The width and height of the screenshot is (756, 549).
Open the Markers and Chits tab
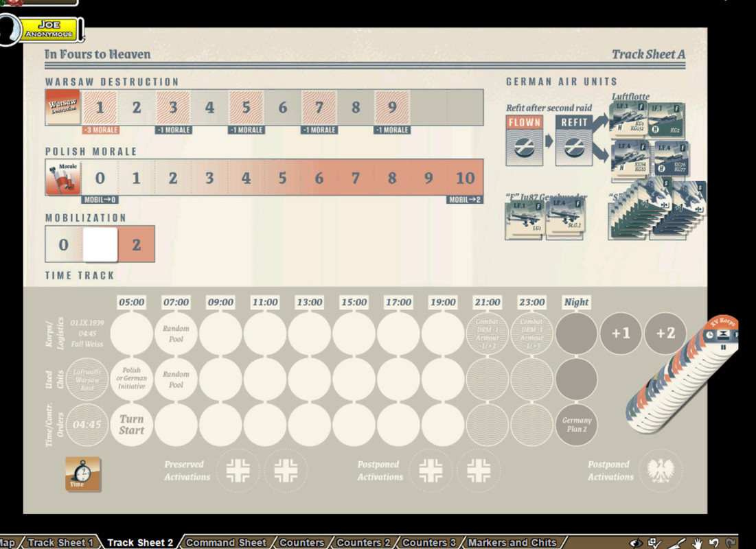pyautogui.click(x=512, y=543)
